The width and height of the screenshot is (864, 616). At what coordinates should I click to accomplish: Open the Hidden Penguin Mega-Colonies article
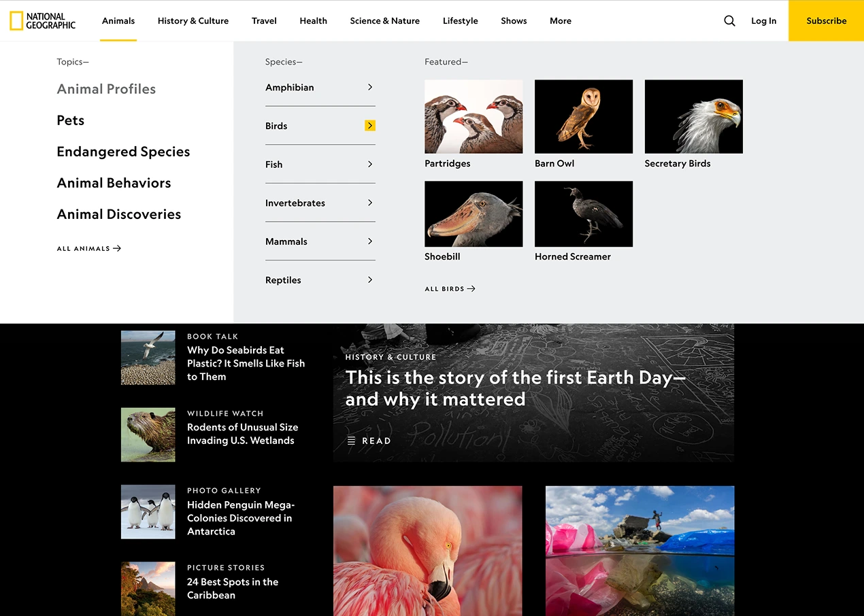coord(241,518)
